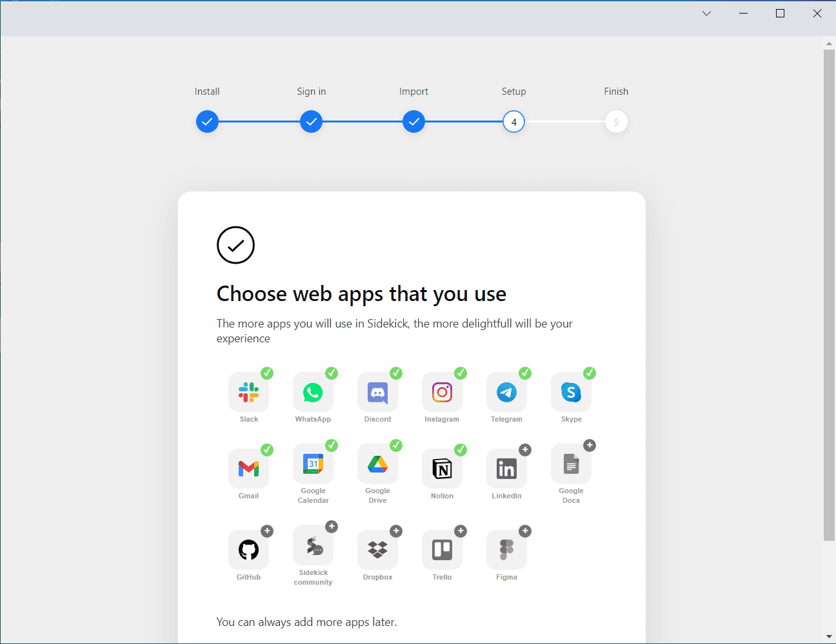Toggle off WhatsApp's green check badge

coord(332,373)
